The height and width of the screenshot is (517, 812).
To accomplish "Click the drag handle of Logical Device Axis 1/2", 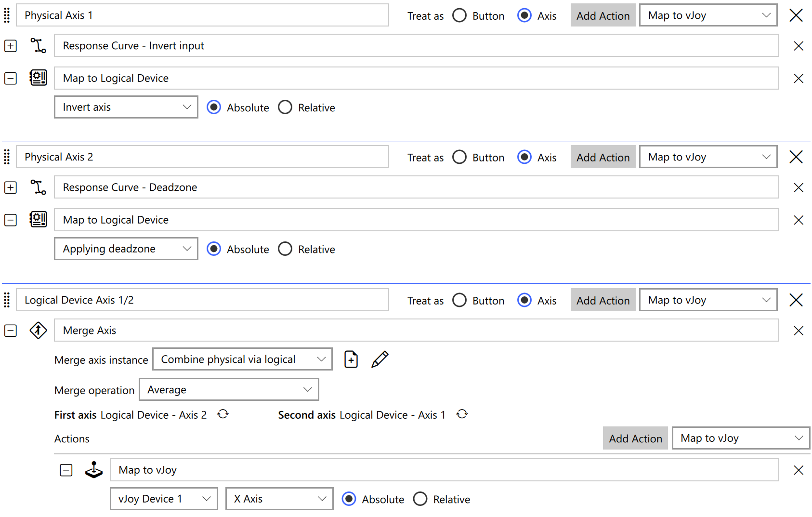I will coord(7,300).
